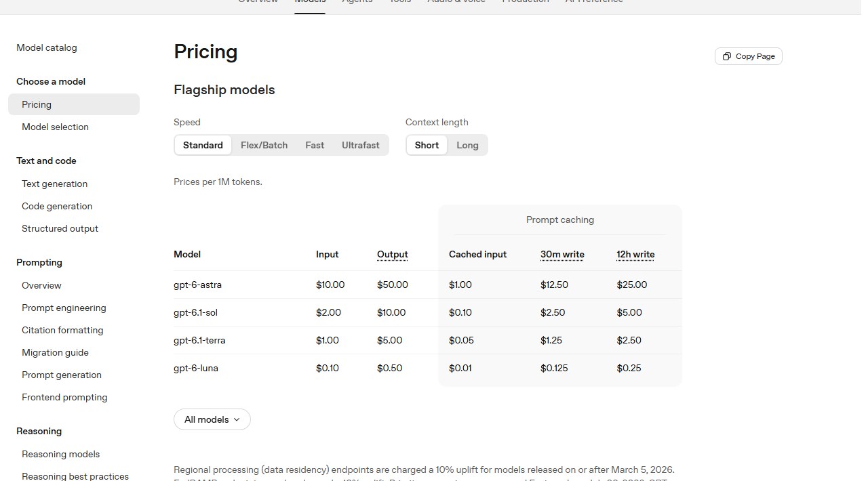The height and width of the screenshot is (481, 868).
Task: Click the Output column header
Action: pos(393,254)
